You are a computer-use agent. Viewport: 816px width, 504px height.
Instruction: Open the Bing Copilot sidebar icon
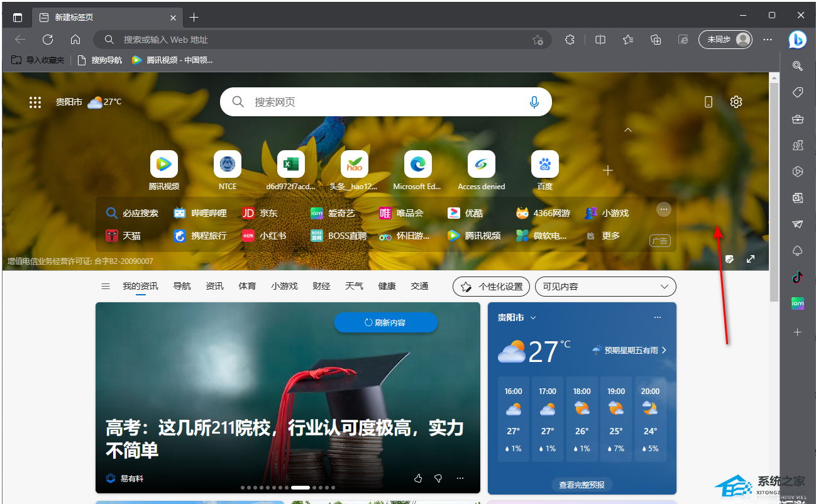[x=798, y=39]
